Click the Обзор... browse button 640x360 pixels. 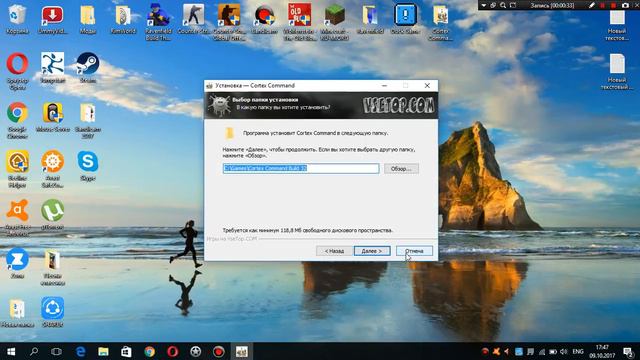tap(401, 169)
